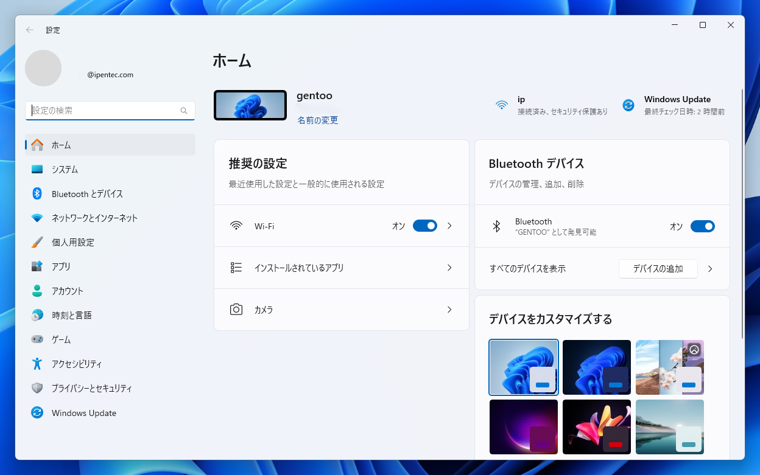Click the アクセシビリティ figure icon
Screen dimensions: 760x475
pyautogui.click(x=37, y=364)
